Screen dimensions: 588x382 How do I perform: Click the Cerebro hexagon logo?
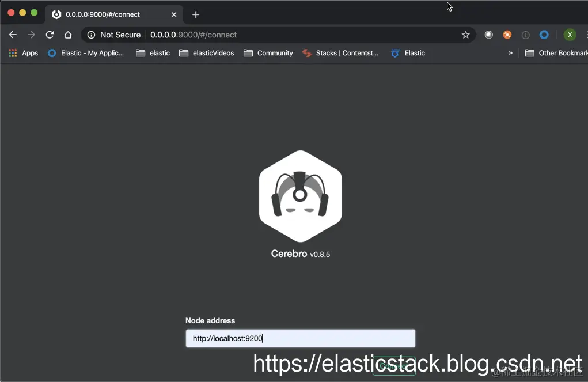coord(301,196)
